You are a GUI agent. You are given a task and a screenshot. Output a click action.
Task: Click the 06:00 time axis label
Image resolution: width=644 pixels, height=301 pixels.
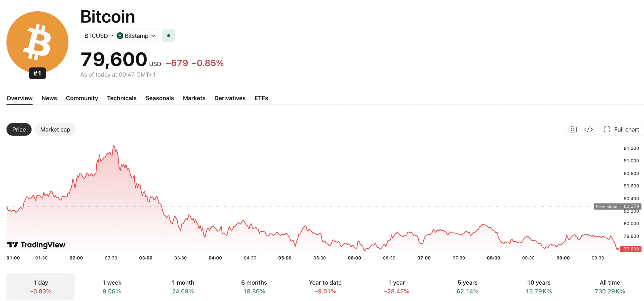point(354,258)
